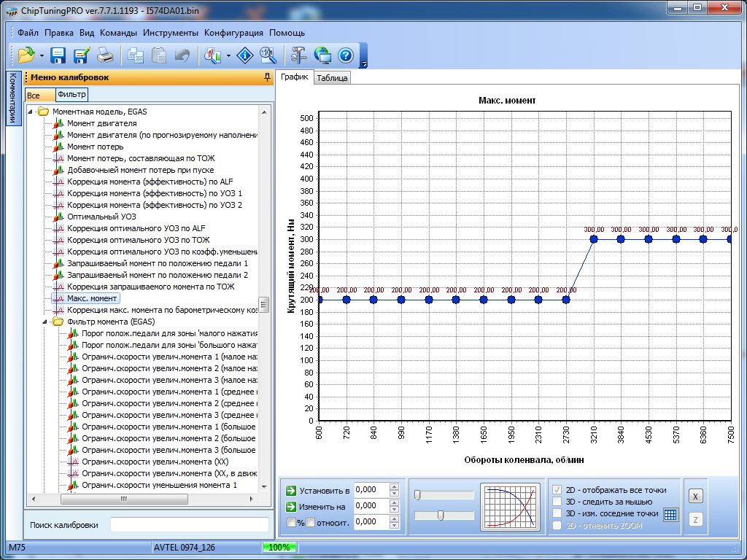Screen dimensions: 747x560
Task: Collapse the 'Фильтр момента (EGAS)' folder
Action: point(46,322)
